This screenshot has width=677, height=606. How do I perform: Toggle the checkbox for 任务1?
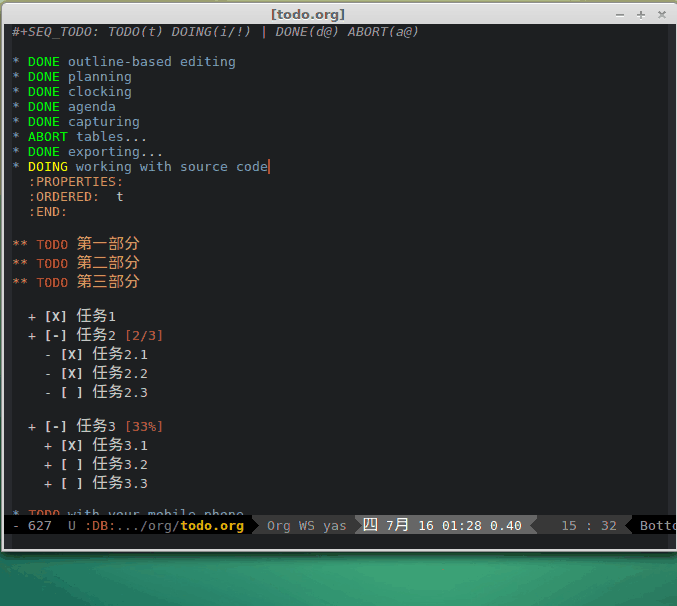[x=56, y=316]
